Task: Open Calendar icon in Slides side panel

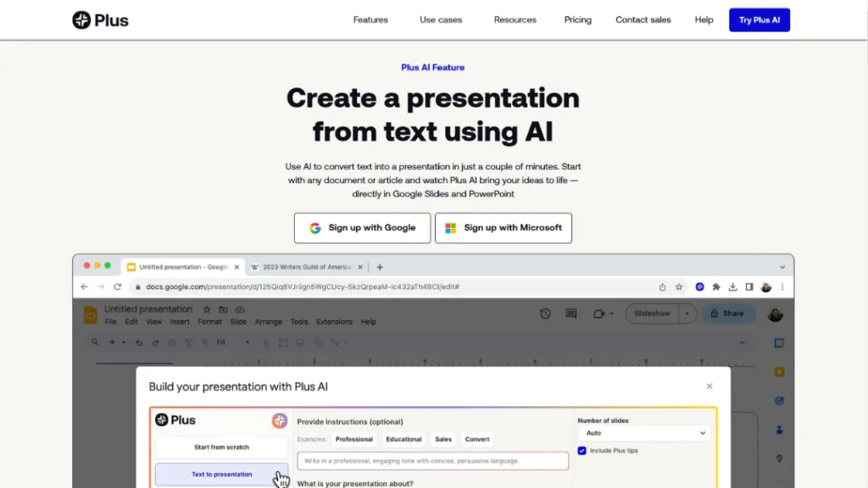Action: coord(780,343)
